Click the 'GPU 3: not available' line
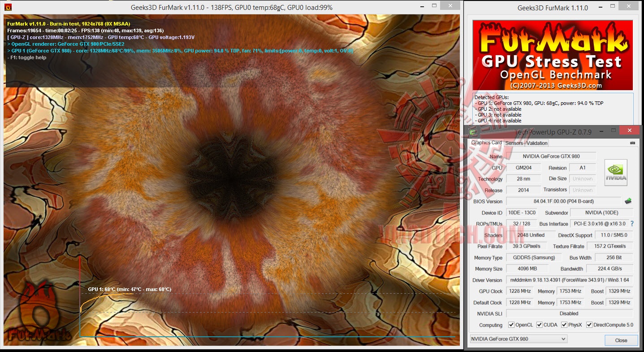 pos(498,115)
